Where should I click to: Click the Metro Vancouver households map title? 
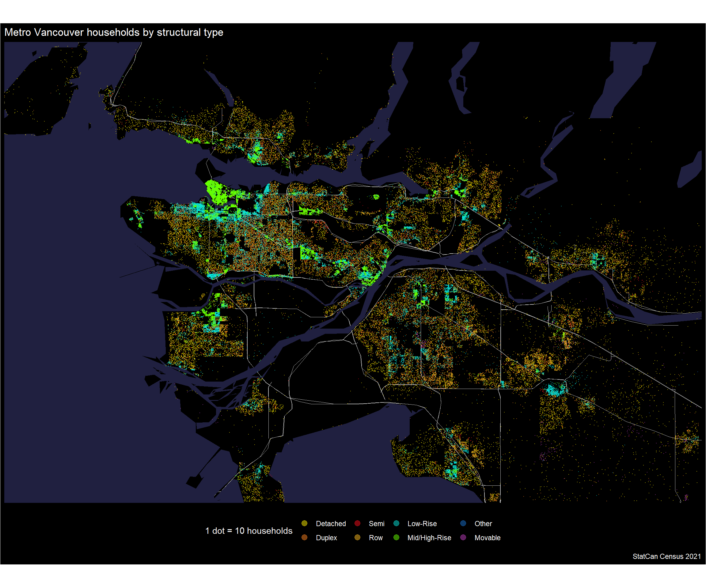(x=114, y=32)
